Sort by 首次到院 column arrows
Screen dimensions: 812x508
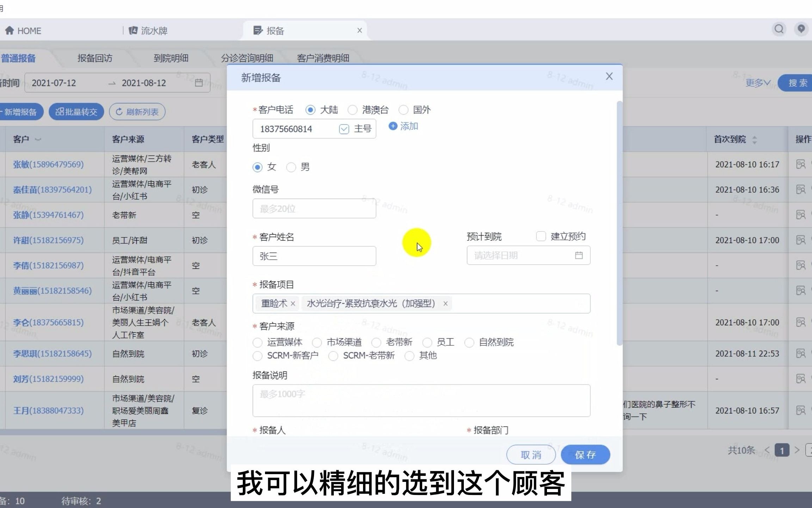tap(755, 140)
